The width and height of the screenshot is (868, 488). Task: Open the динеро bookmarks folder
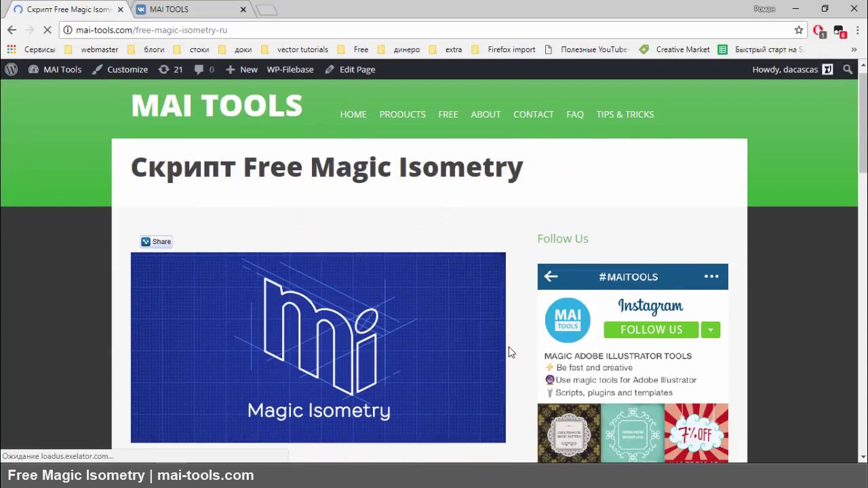click(399, 49)
